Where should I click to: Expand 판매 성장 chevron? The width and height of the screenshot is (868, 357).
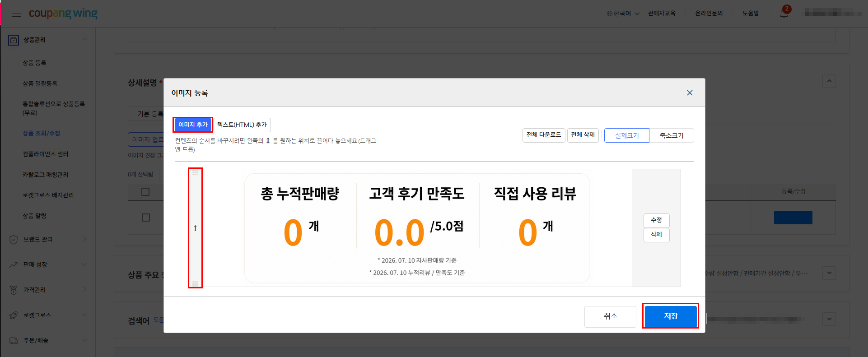84,264
